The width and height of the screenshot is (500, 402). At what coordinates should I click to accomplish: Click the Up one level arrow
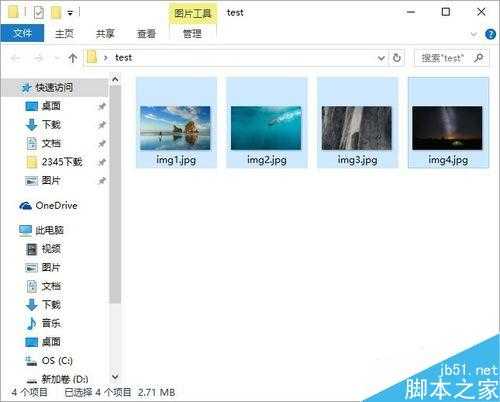pos(73,58)
